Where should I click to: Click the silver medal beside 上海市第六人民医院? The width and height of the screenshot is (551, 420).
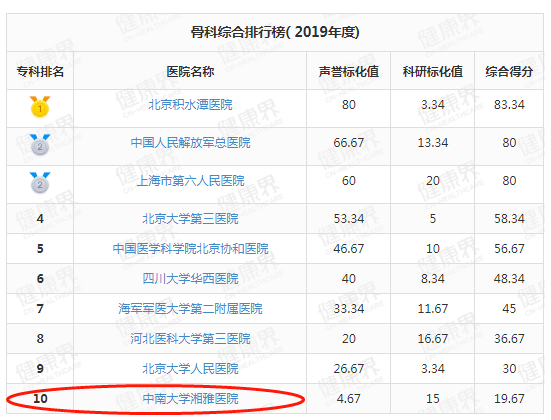tap(40, 182)
